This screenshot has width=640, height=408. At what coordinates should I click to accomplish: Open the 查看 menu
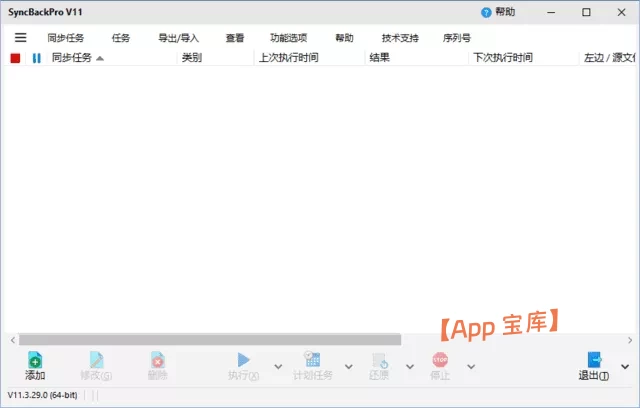[x=235, y=38]
